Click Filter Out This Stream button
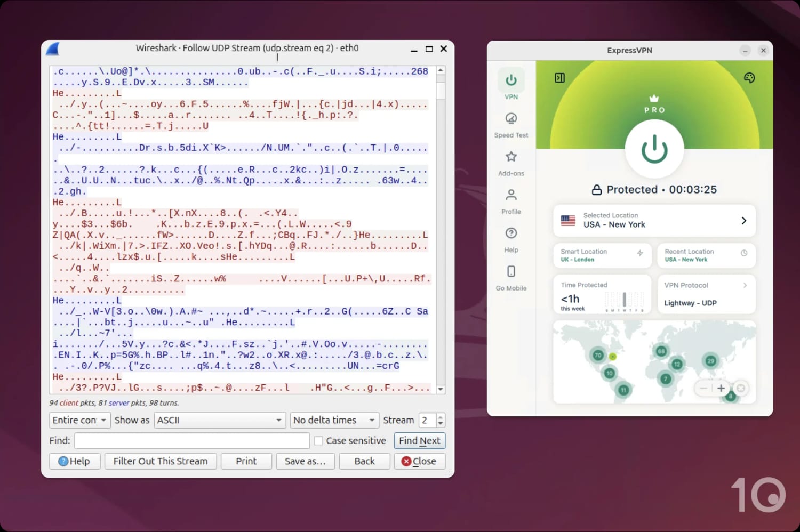Viewport: 800px width, 532px height. pyautogui.click(x=161, y=461)
